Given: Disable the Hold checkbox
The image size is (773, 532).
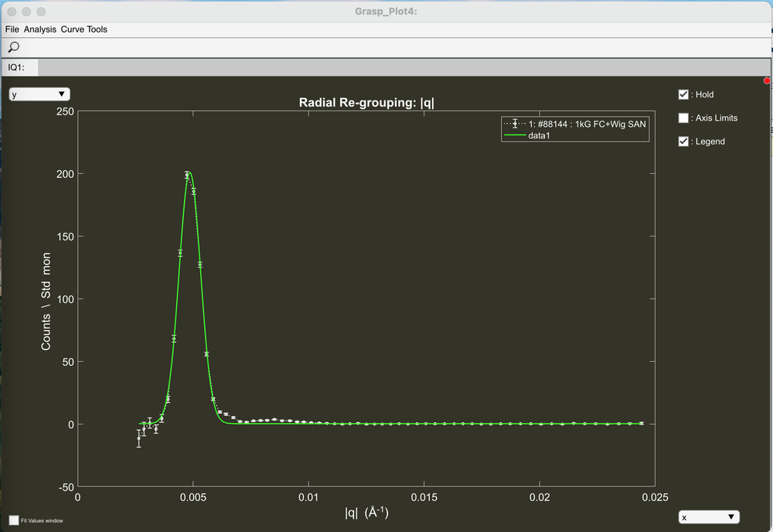Looking at the screenshot, I should click(683, 94).
